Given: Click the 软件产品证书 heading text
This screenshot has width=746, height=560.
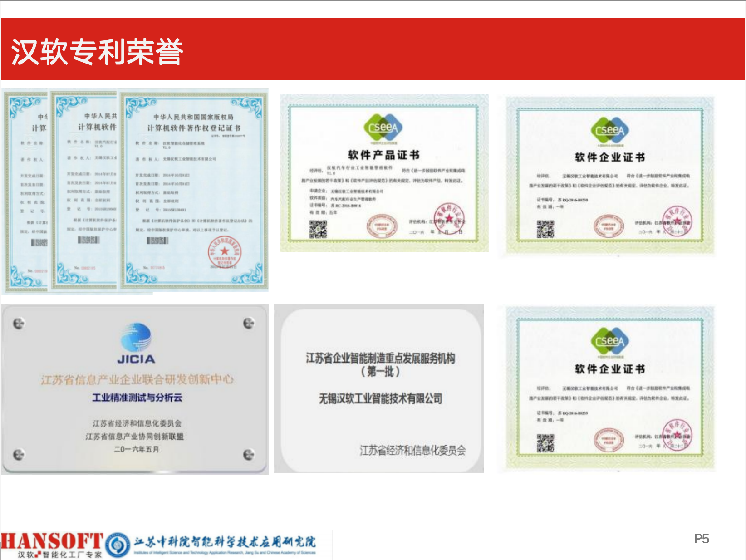Looking at the screenshot, I should [x=383, y=155].
